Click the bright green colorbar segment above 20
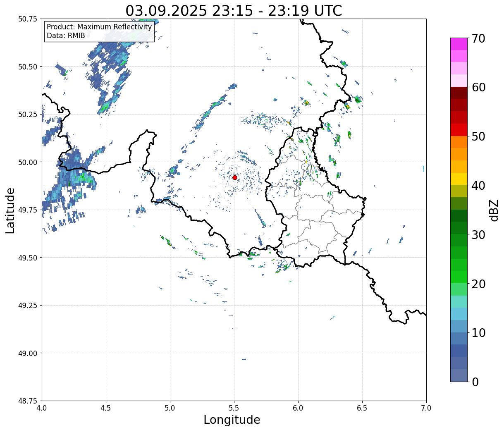 459,277
